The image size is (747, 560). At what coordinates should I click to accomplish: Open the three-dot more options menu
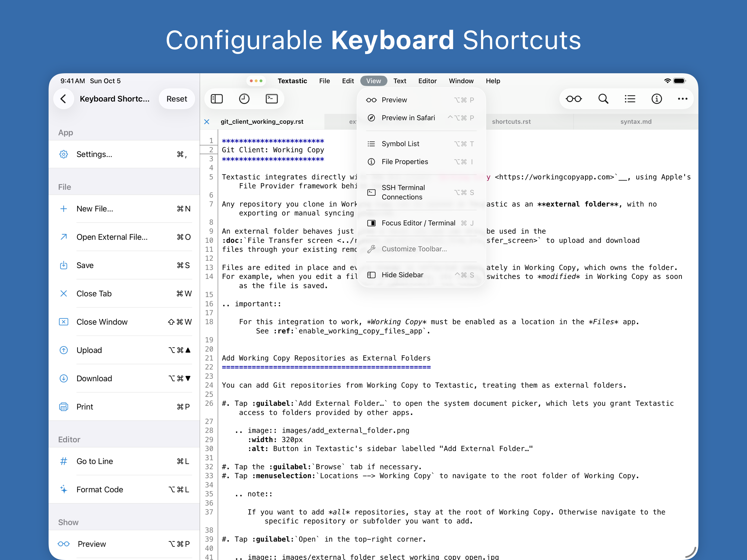(x=682, y=99)
